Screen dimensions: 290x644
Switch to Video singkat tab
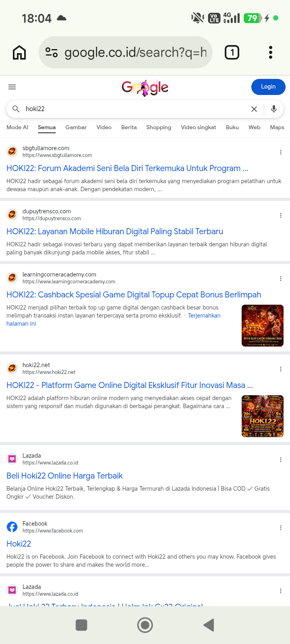click(199, 127)
